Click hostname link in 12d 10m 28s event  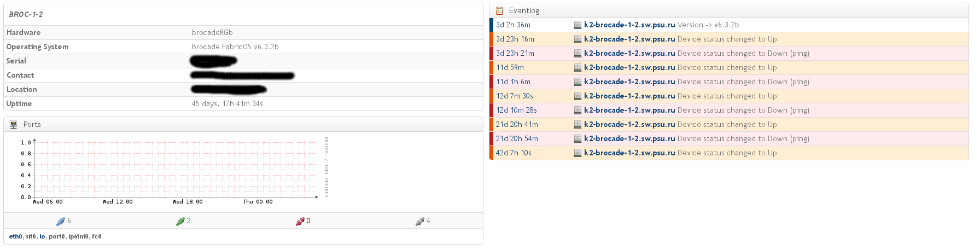click(x=629, y=110)
